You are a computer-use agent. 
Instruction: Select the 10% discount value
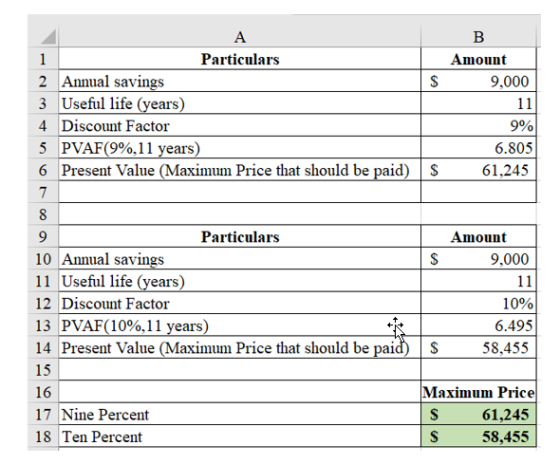point(479,303)
